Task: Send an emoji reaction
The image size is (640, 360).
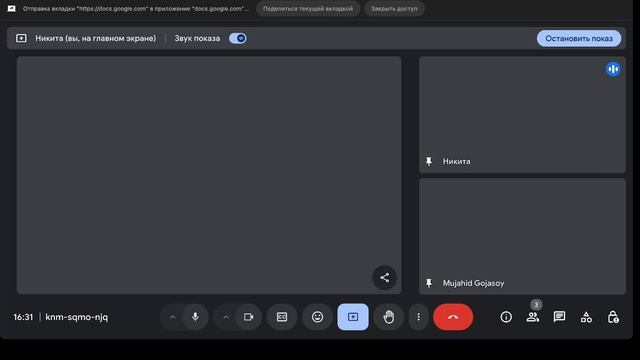Action: pos(318,317)
